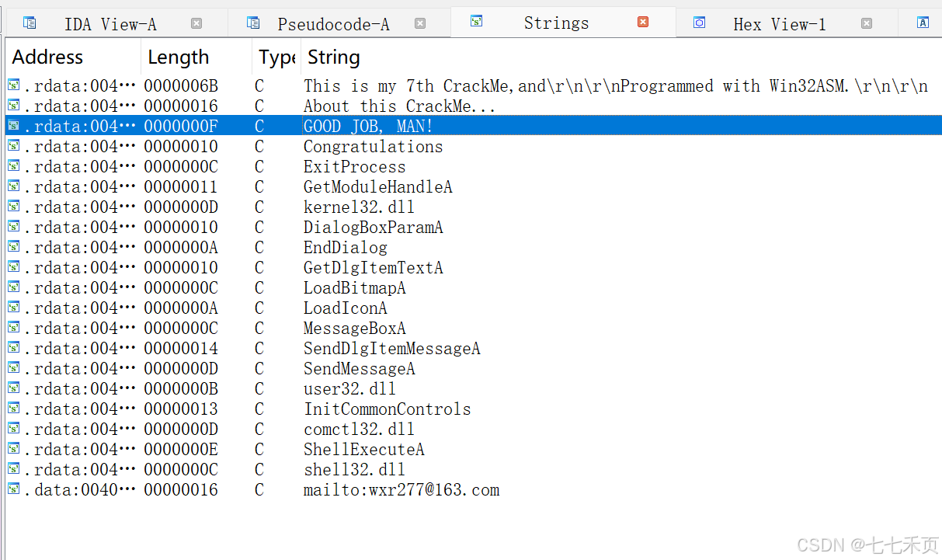The height and width of the screenshot is (560, 942).
Task: Click string icon of LoadIconA row
Action: [x=13, y=307]
